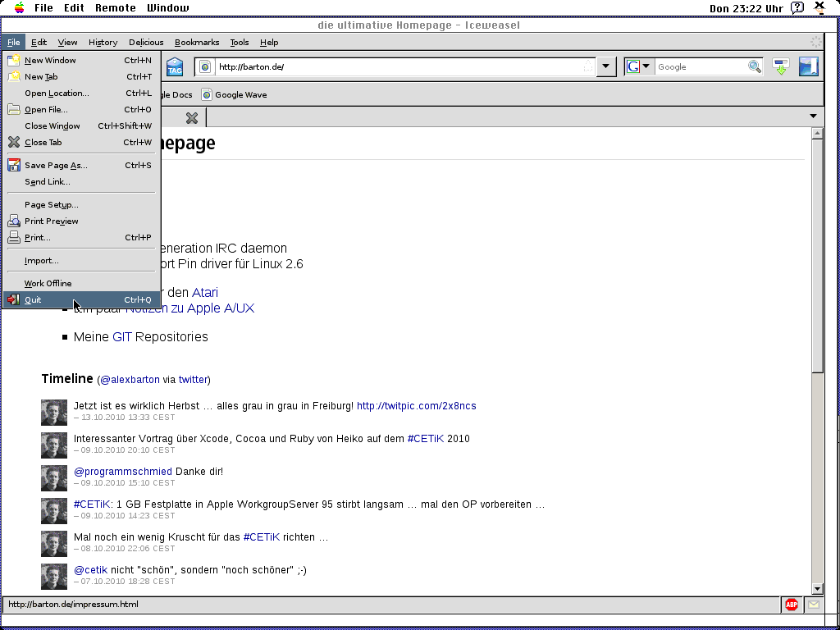
Task: Click the avatar beside '@programmschmied Danke dir!'
Action: coord(54,478)
